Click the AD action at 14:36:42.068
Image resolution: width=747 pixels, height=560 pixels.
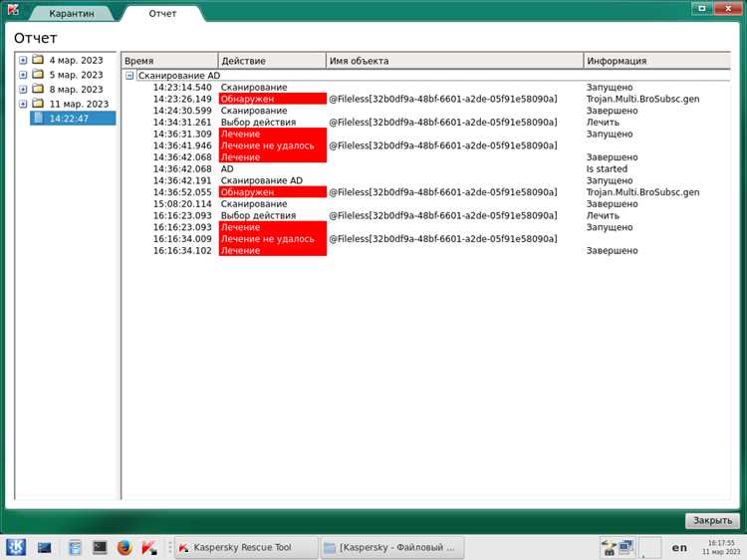pyautogui.click(x=227, y=168)
